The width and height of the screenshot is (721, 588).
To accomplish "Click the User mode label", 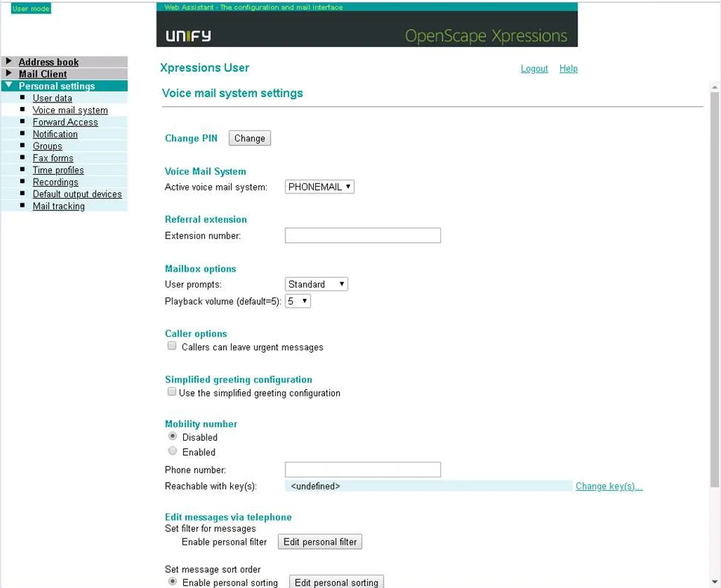I will [31, 8].
